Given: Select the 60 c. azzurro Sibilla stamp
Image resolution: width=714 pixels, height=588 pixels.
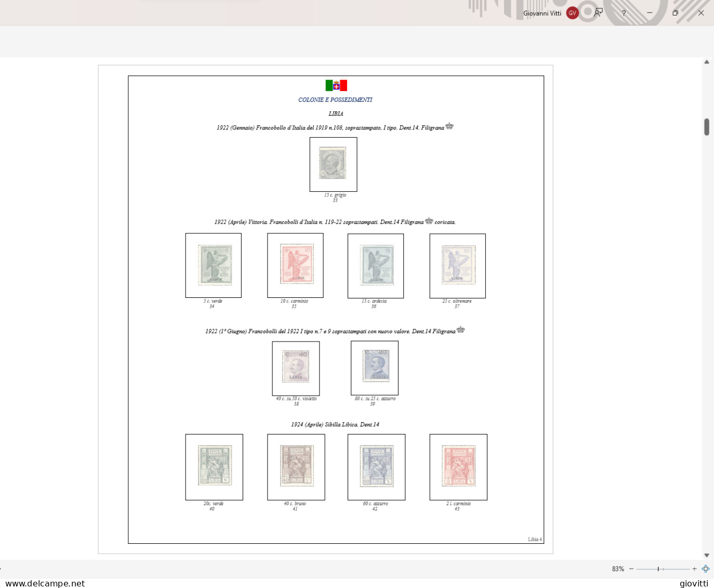Looking at the screenshot, I should [x=376, y=467].
